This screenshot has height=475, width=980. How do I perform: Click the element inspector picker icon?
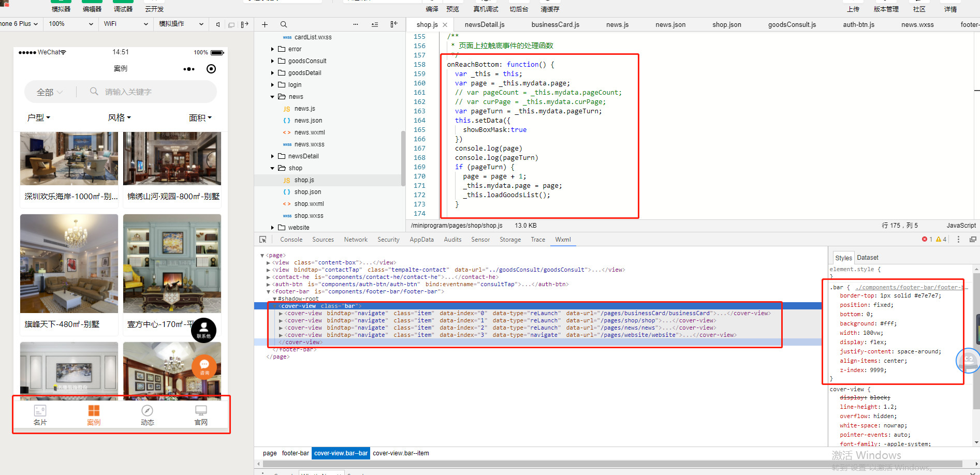pos(263,240)
